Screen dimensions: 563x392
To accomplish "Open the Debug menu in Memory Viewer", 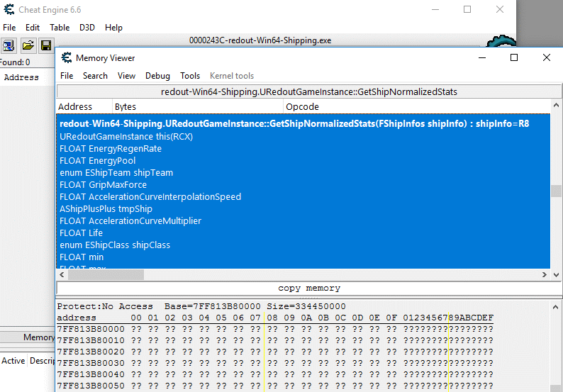I will click(157, 76).
